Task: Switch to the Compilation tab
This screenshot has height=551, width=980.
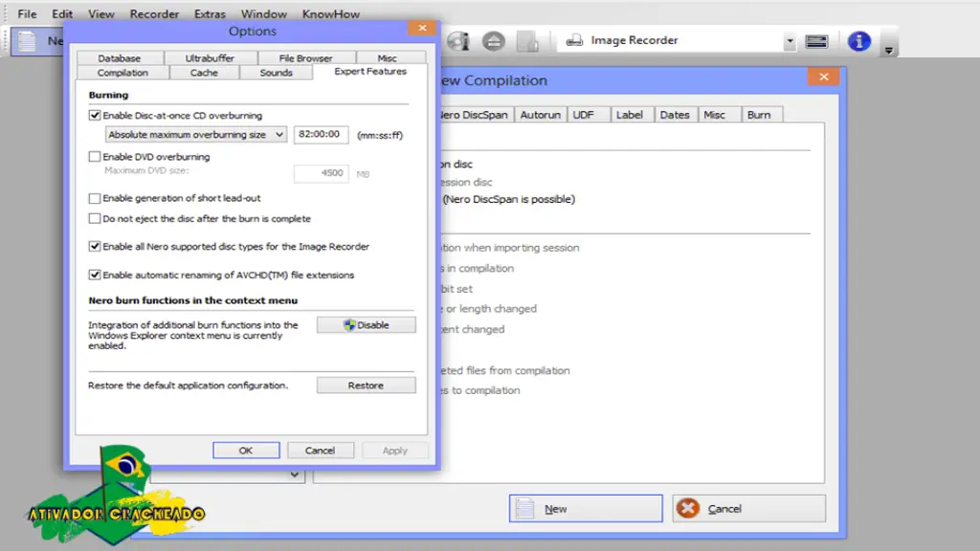Action: tap(122, 73)
